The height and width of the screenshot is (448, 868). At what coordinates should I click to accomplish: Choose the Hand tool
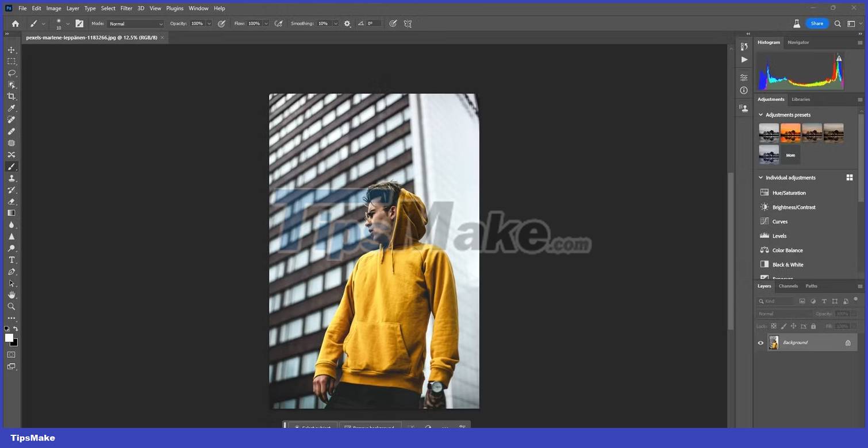coord(11,295)
